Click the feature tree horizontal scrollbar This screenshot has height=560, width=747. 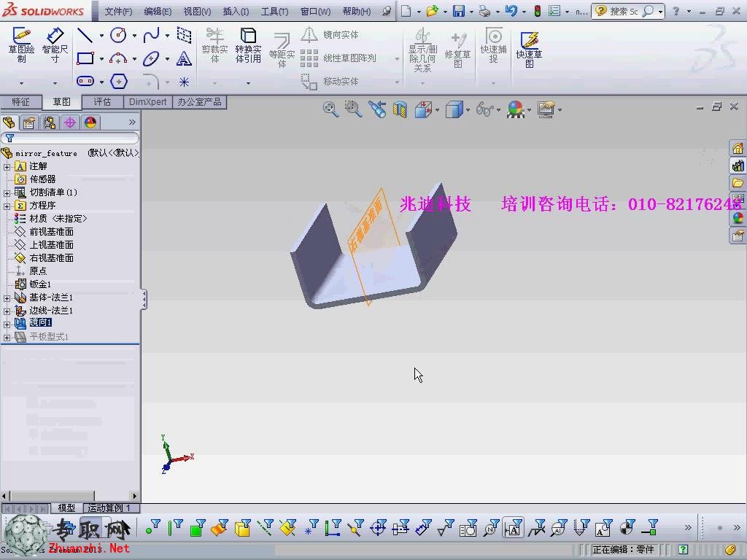69,496
